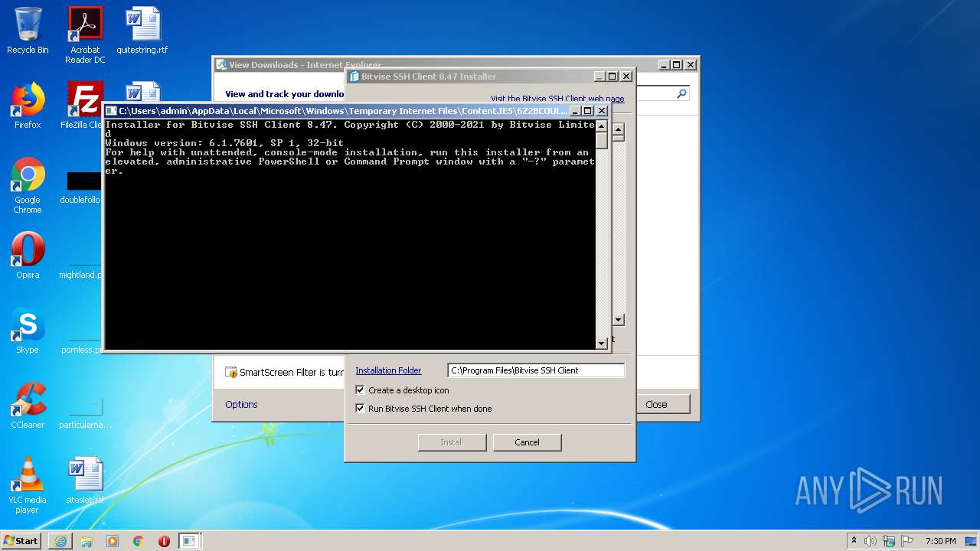
Task: Open the console window system menu icon
Action: pos(110,111)
